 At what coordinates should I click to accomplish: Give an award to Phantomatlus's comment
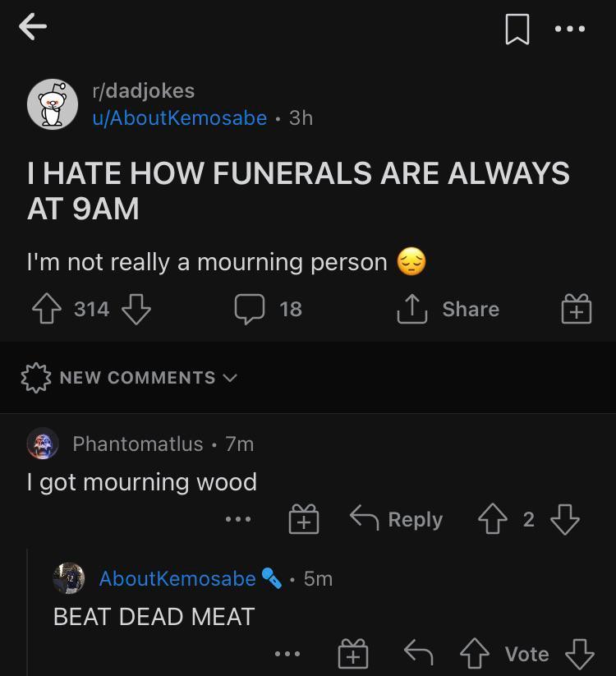tap(304, 519)
